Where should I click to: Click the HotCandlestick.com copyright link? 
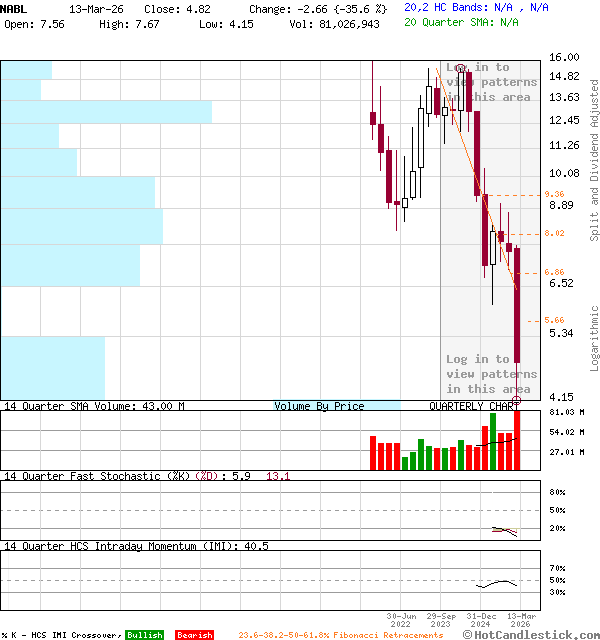(530, 634)
